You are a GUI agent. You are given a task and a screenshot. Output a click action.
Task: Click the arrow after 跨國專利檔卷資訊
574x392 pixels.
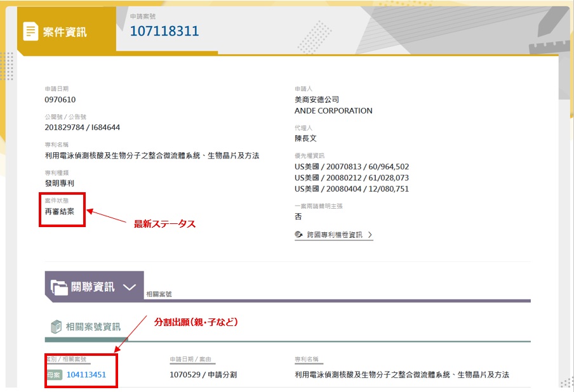pyautogui.click(x=370, y=235)
